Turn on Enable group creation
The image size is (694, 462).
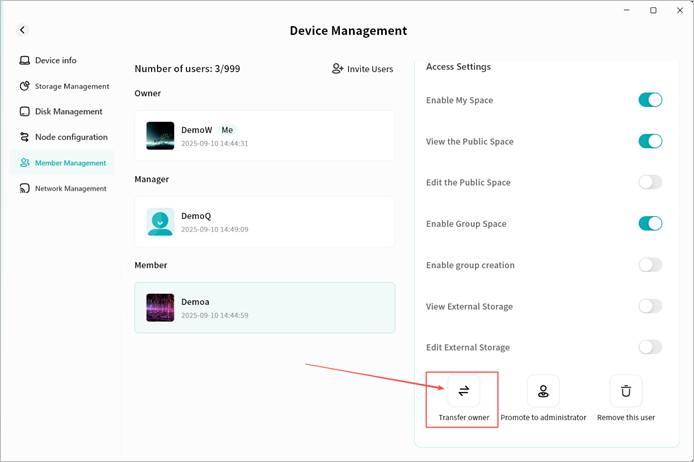pyautogui.click(x=650, y=265)
